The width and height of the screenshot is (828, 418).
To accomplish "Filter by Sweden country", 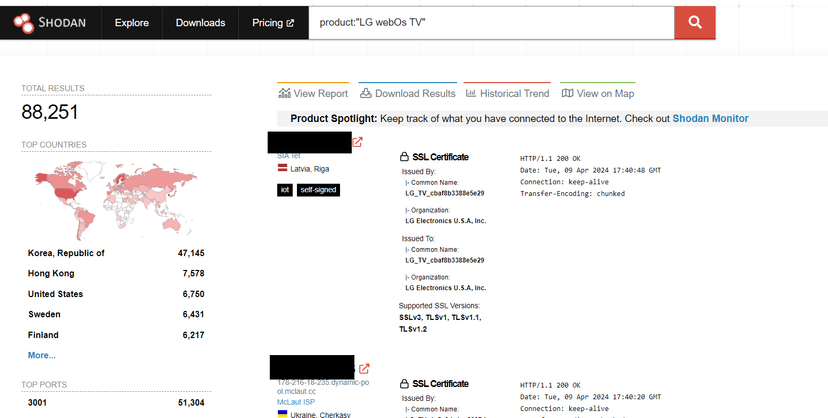I will pos(44,314).
